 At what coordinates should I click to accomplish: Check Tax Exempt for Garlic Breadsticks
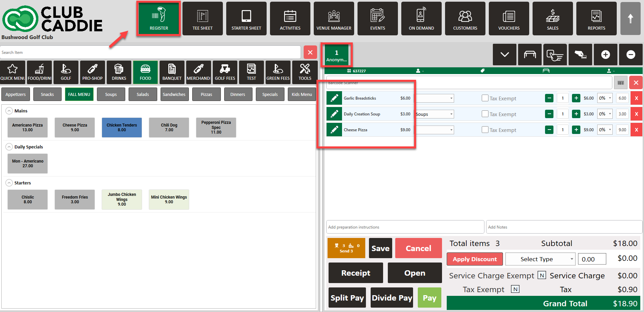coord(485,98)
